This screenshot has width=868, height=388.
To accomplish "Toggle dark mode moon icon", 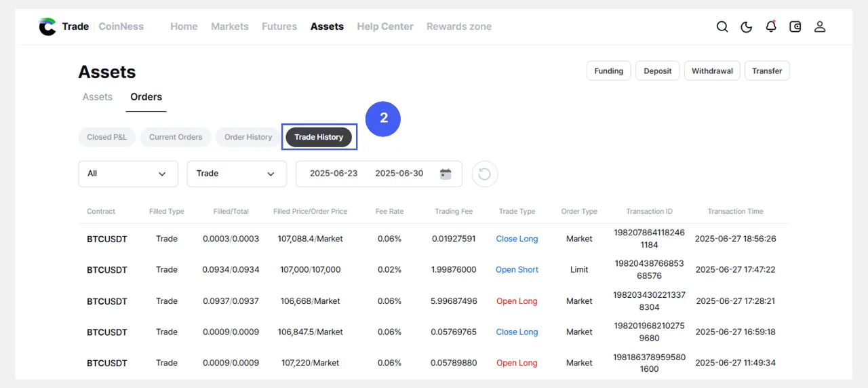I will [x=747, y=26].
